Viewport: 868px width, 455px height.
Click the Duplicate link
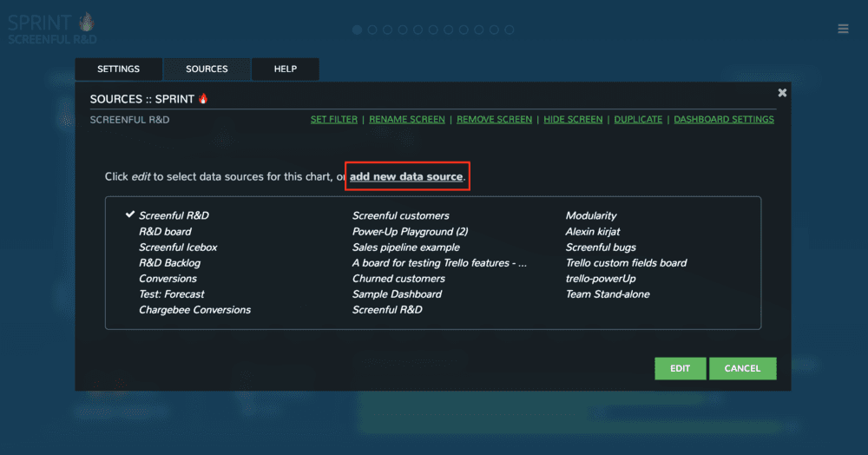click(638, 120)
